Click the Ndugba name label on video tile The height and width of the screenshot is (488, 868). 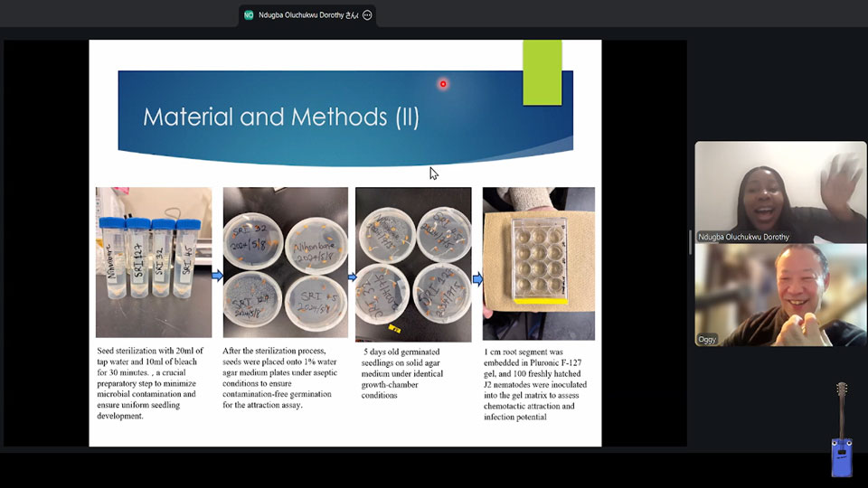click(x=743, y=237)
